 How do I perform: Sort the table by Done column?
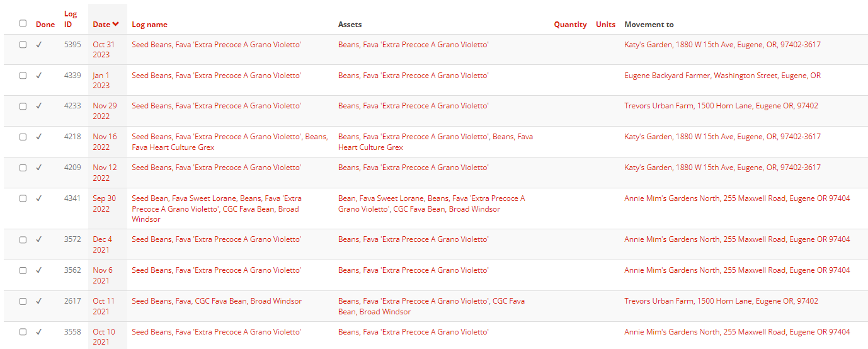45,25
